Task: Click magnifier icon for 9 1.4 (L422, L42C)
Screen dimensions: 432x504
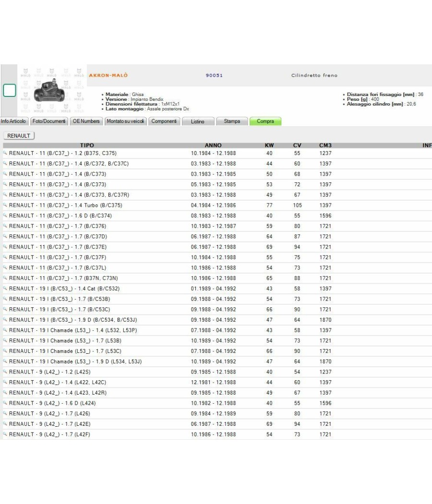Action: pos(5,382)
